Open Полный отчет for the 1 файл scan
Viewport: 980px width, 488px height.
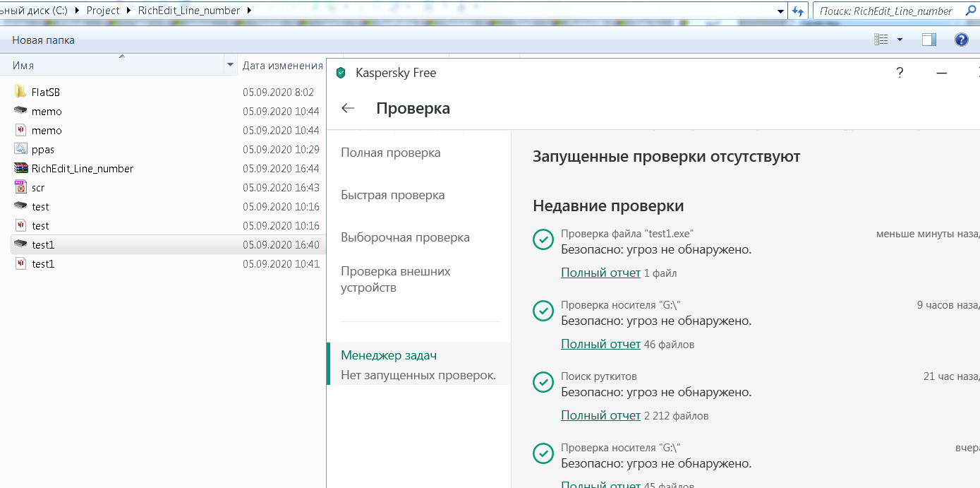[600, 273]
